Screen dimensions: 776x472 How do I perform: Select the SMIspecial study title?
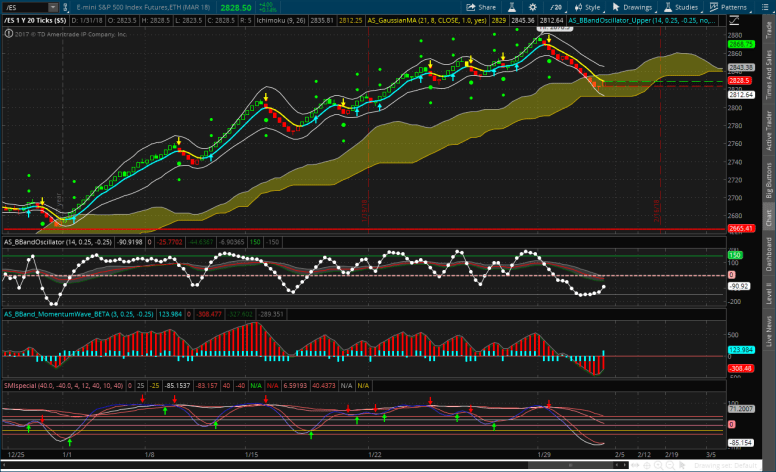tap(18, 385)
